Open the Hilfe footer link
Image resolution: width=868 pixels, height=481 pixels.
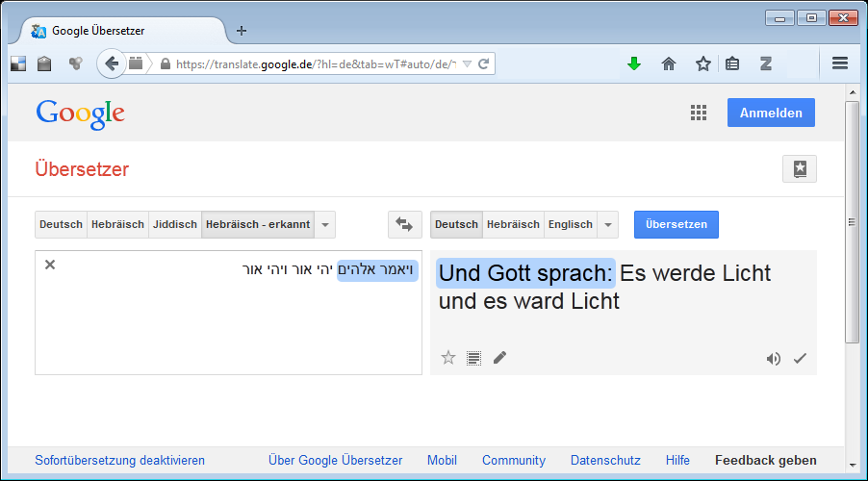(677, 460)
